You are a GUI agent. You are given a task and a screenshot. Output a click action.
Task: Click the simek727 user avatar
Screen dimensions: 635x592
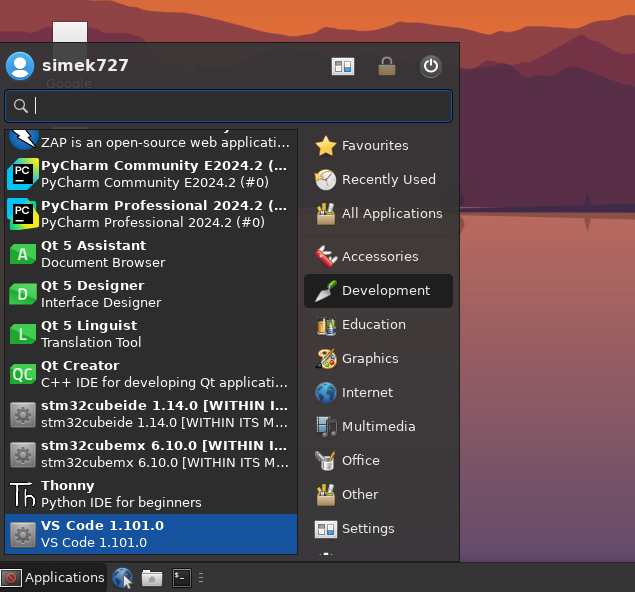point(20,66)
